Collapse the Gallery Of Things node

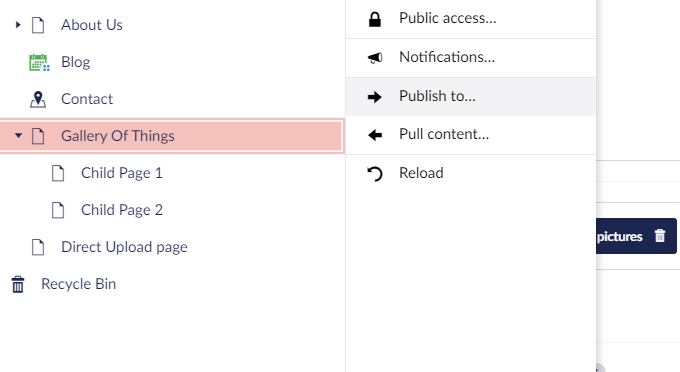(x=18, y=135)
